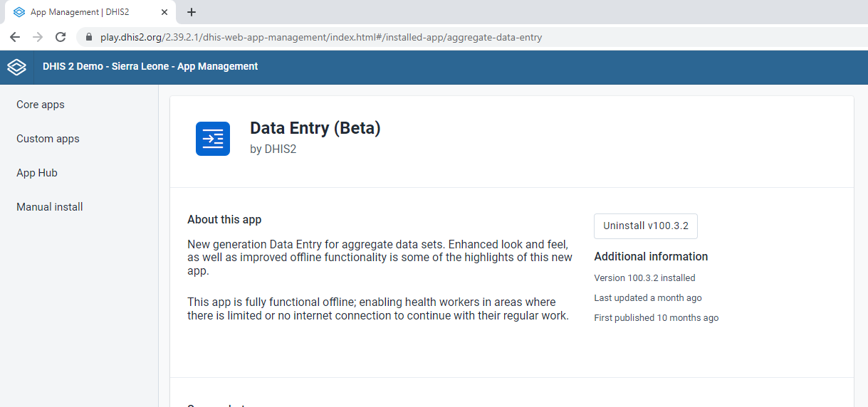Click paragraph 'This app is fully functional offline'
868x407 pixels.
click(x=378, y=309)
